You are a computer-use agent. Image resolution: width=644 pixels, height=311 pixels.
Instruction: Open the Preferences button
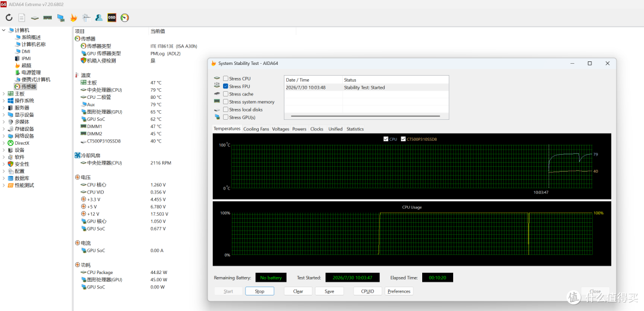pos(399,291)
